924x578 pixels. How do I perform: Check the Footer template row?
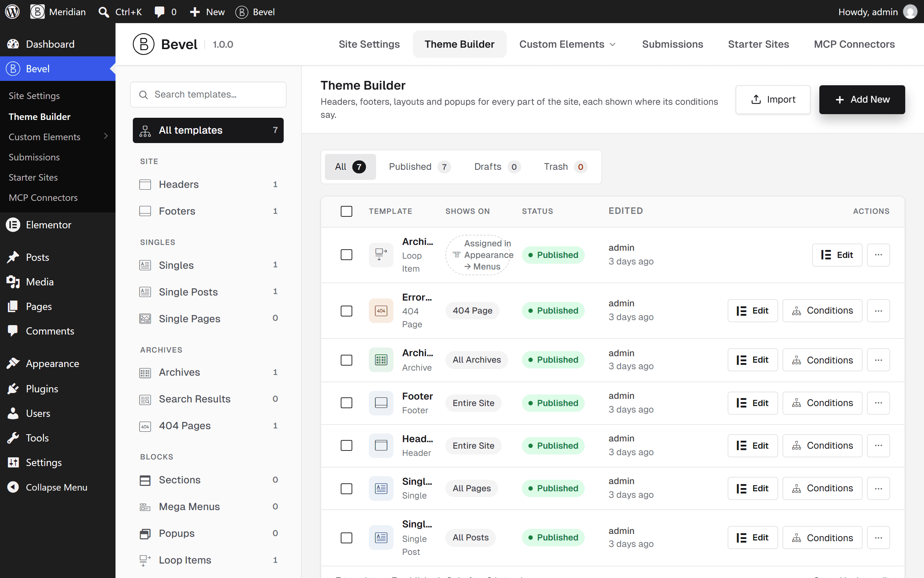coord(346,403)
